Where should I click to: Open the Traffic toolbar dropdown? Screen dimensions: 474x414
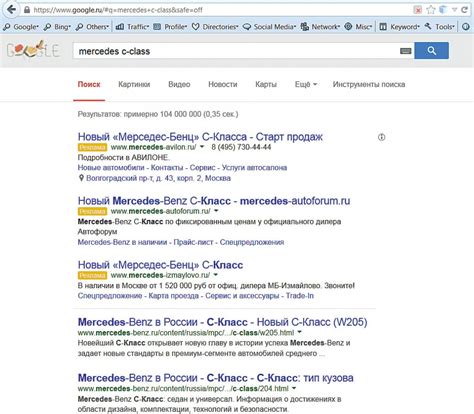tap(132, 27)
